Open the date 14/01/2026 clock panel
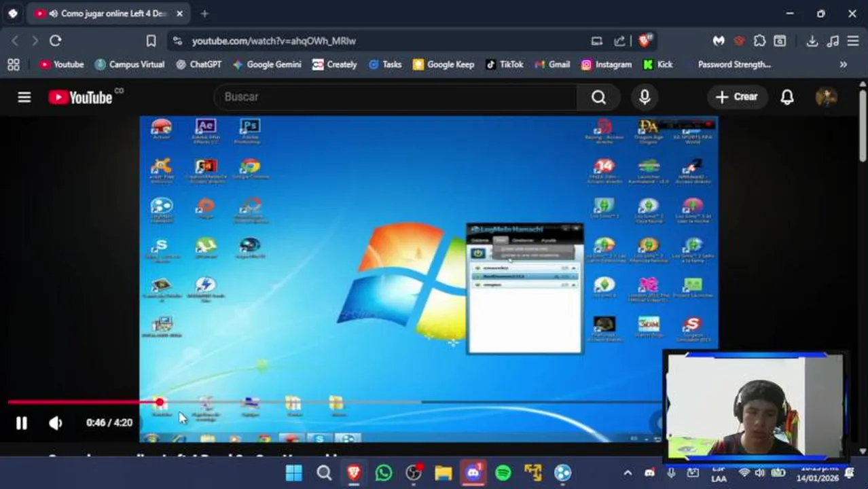The image size is (868, 489). click(819, 478)
